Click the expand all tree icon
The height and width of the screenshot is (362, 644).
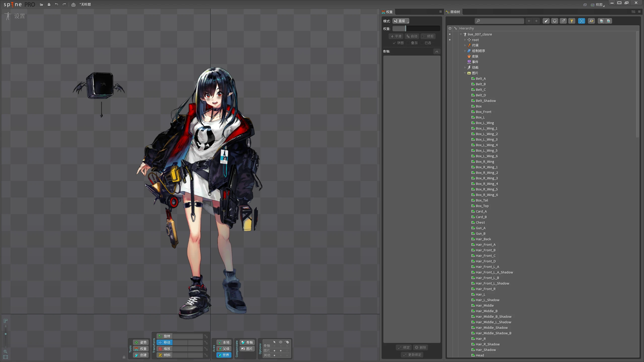coord(609,21)
